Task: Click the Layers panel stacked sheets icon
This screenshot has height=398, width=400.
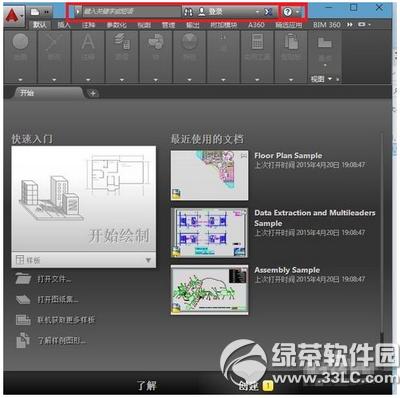Action: coord(122,41)
